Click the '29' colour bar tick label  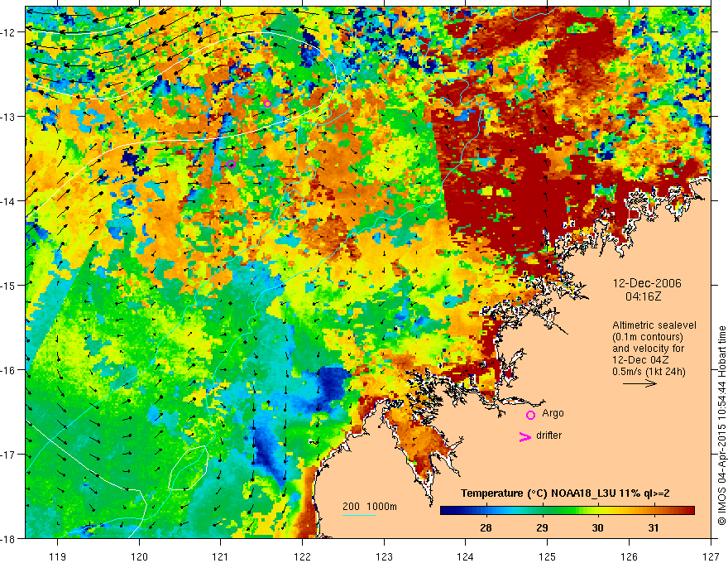[x=542, y=528]
